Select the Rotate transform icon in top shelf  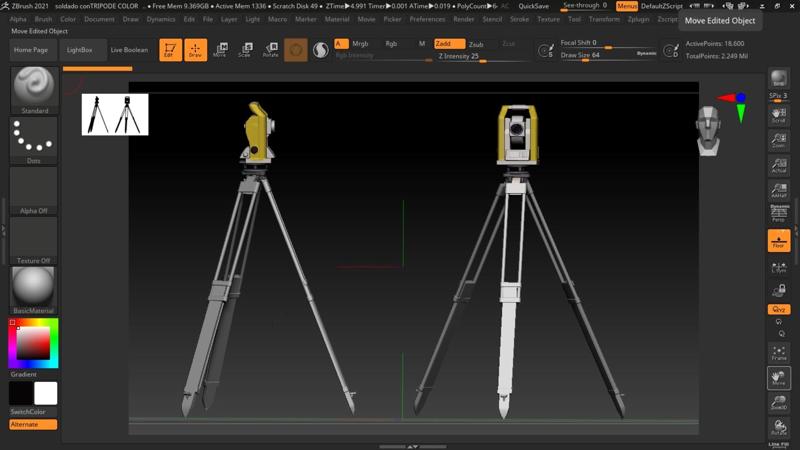pyautogui.click(x=270, y=50)
